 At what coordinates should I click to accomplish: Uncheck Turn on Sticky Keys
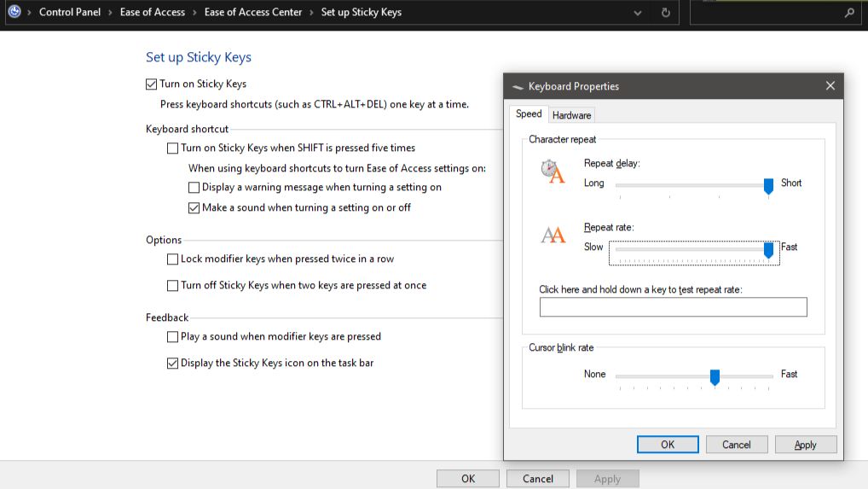tap(151, 84)
